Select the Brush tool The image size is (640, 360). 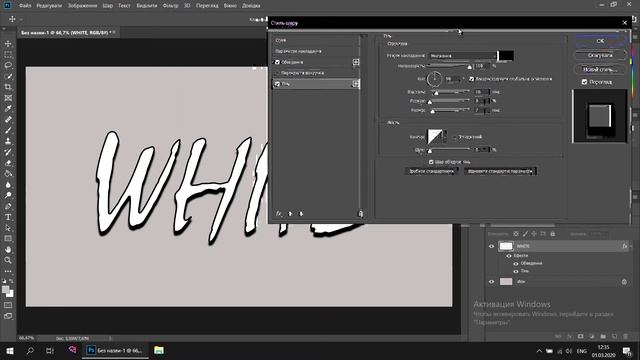click(8, 130)
